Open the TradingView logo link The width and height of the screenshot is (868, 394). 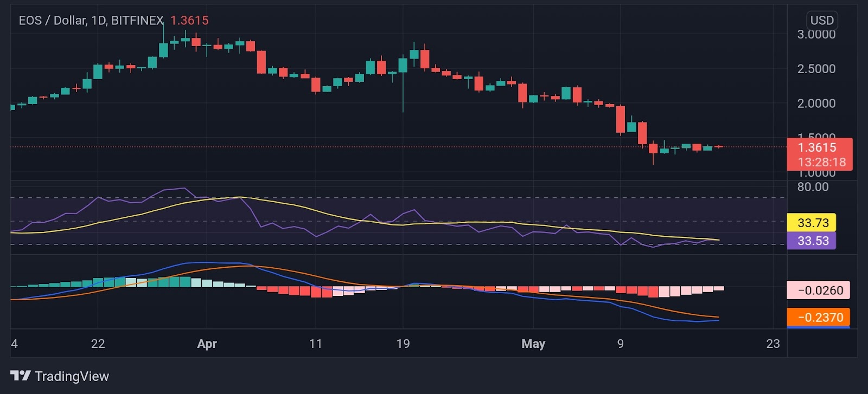pos(60,376)
